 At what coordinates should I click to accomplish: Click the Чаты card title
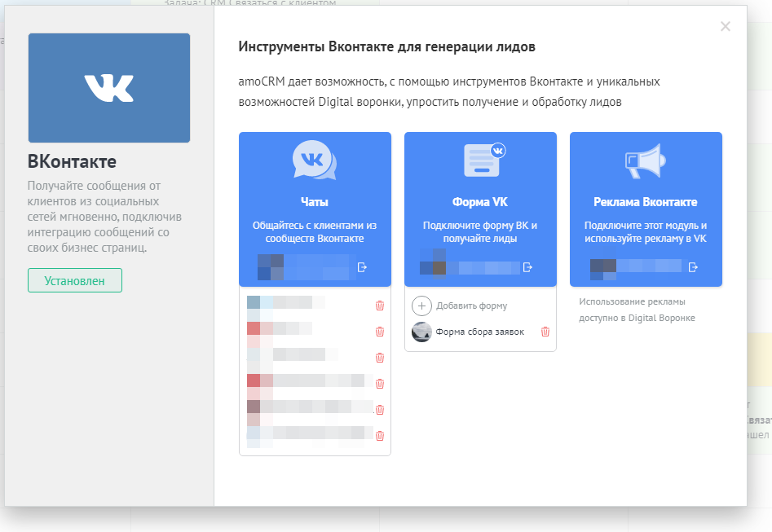315,202
